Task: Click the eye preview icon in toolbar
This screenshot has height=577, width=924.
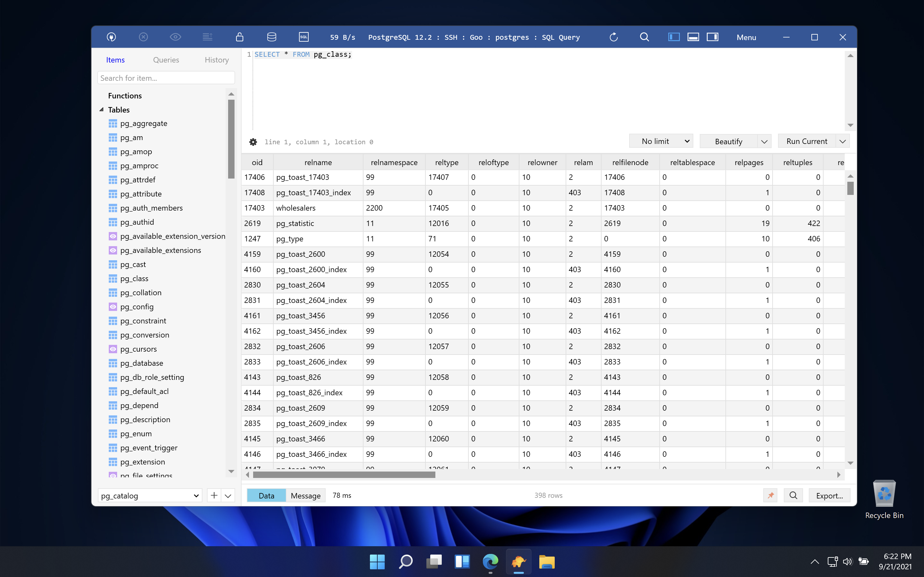Action: point(175,37)
